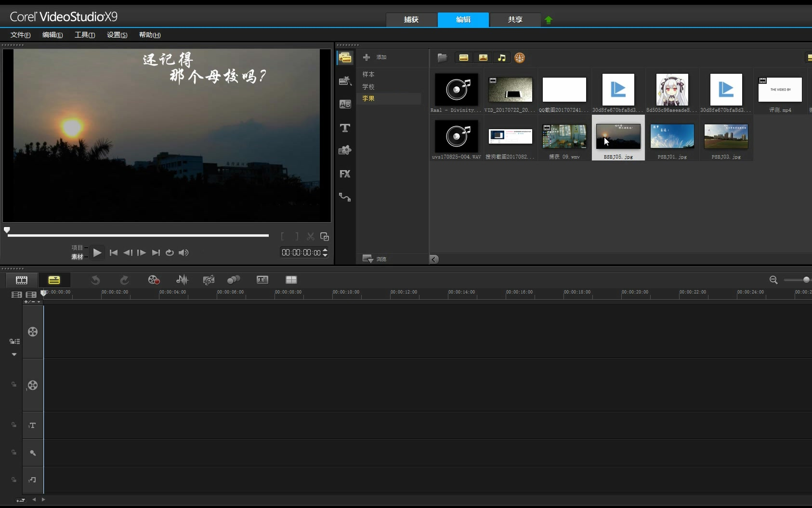Toggle show videos in library
The image size is (812, 508).
click(464, 58)
